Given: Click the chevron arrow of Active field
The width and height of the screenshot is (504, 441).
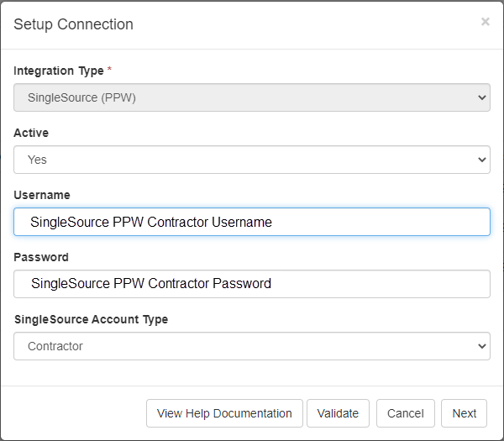Looking at the screenshot, I should click(x=481, y=160).
